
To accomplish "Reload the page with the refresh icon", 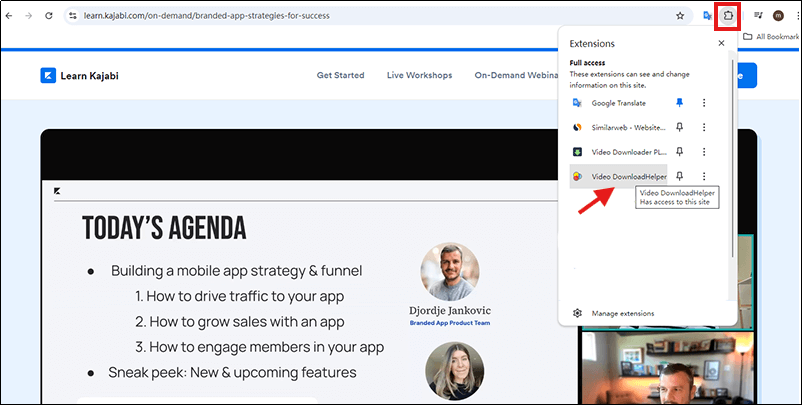I will click(x=49, y=16).
